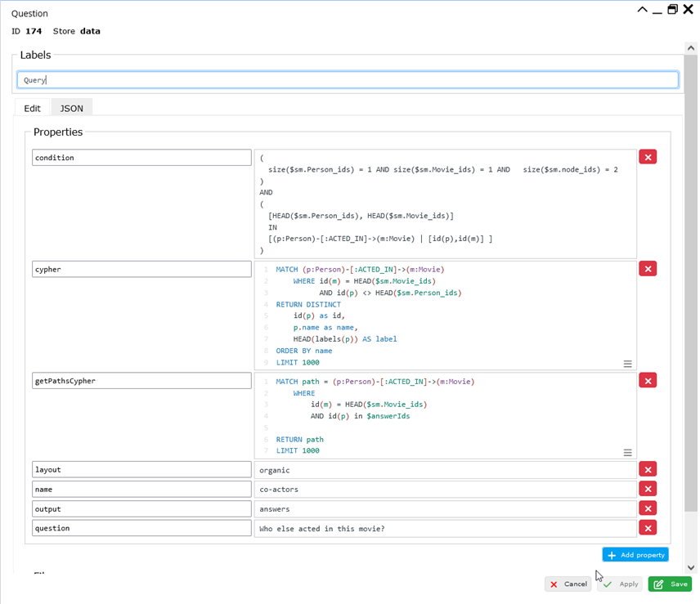Screen dimensions: 700x604
Task: Click the co-actors name value field
Action: click(445, 490)
